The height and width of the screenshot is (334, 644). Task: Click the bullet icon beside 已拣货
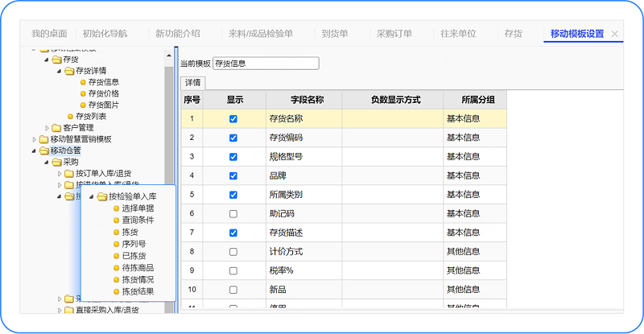pos(116,257)
